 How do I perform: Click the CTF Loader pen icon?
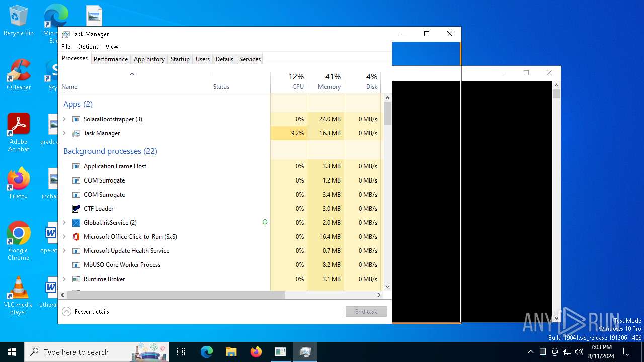76,209
